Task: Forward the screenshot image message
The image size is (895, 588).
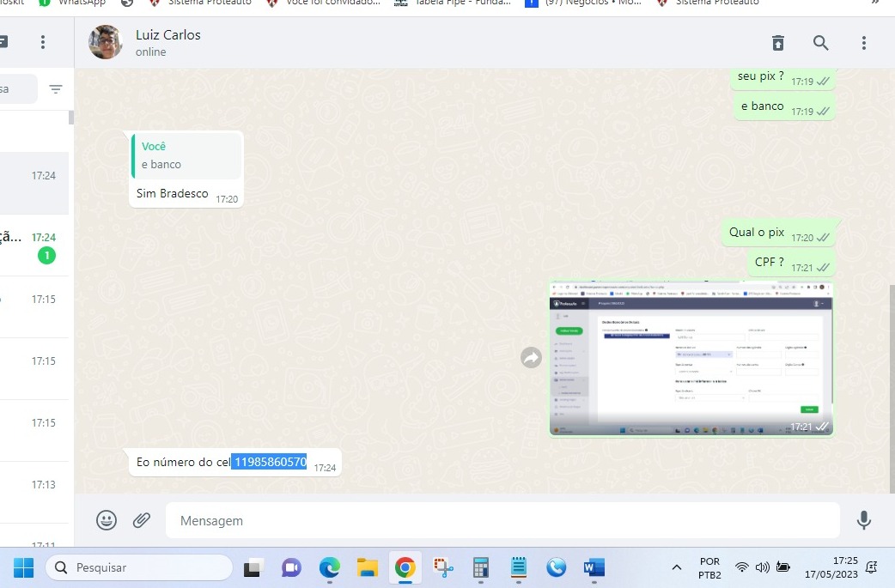Action: tap(532, 358)
